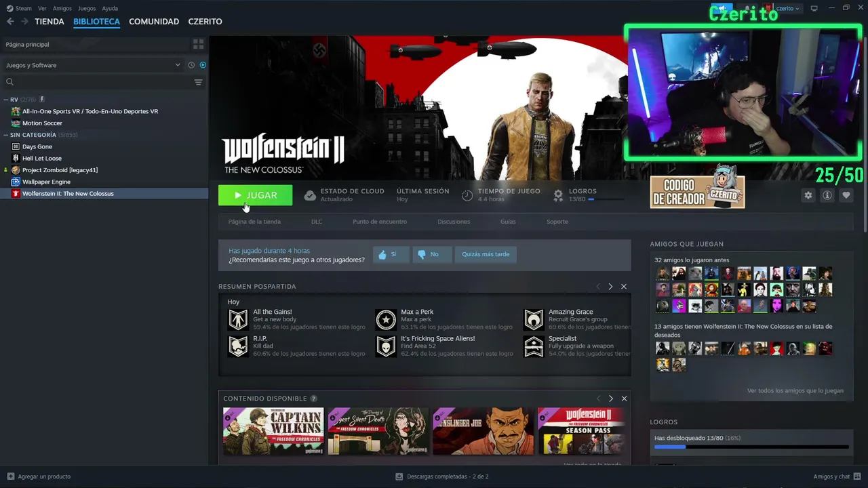Image resolution: width=868 pixels, height=488 pixels.
Task: Open Juegos y Software filter dropdown
Action: click(94, 65)
